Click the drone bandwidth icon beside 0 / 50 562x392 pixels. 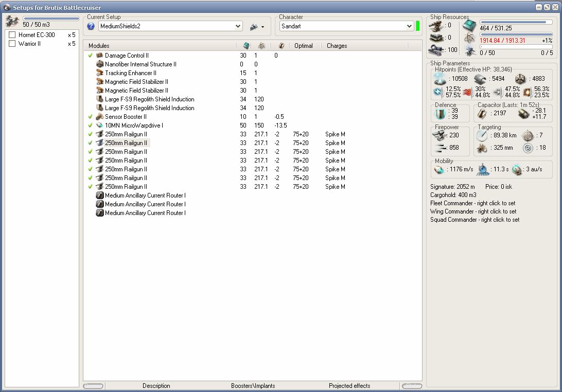point(470,50)
